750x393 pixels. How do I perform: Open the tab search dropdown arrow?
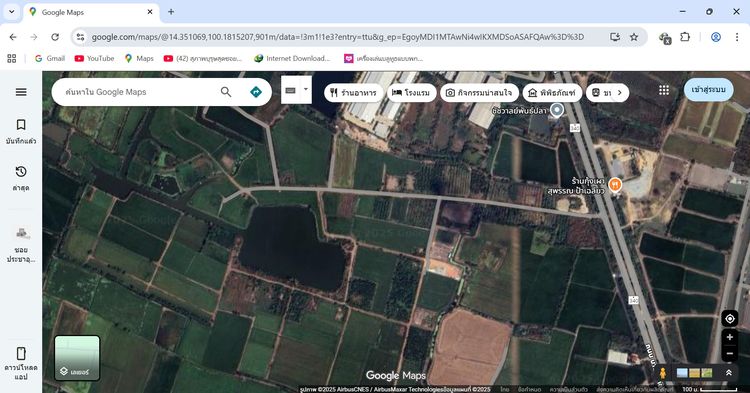[11, 12]
